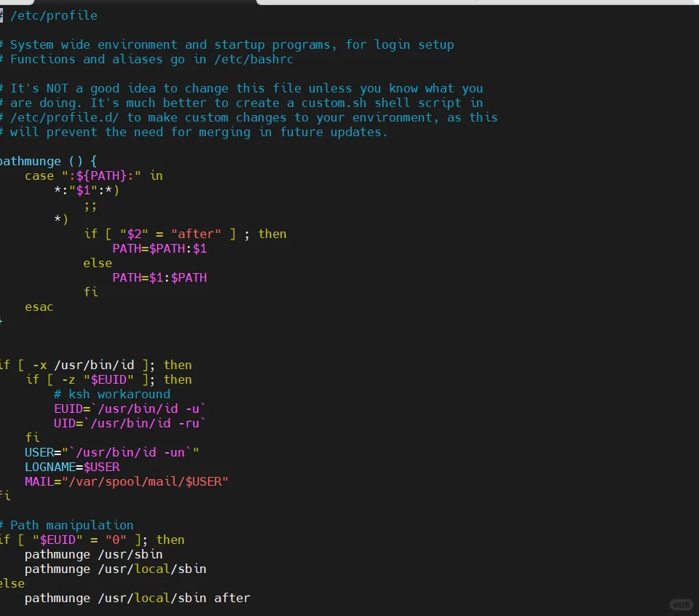Click the 'will prevent the need for merging' line
This screenshot has width=699, height=616.
[194, 133]
